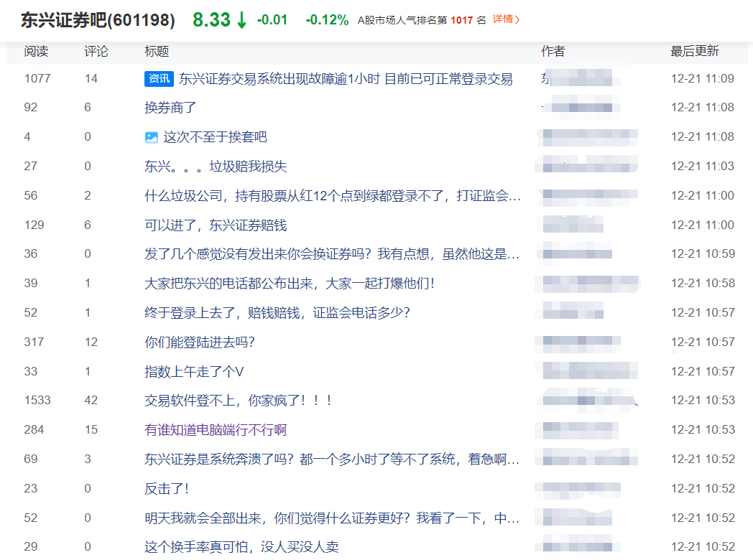This screenshot has height=560, width=753.
Task: Open visited post 有谁知道电脑端行不行啊
Action: click(x=216, y=429)
